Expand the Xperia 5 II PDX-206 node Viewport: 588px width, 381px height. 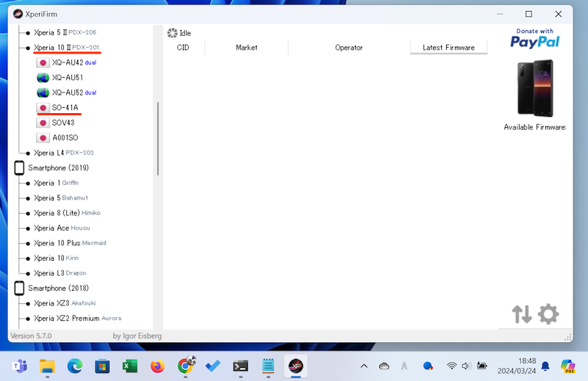click(x=28, y=32)
